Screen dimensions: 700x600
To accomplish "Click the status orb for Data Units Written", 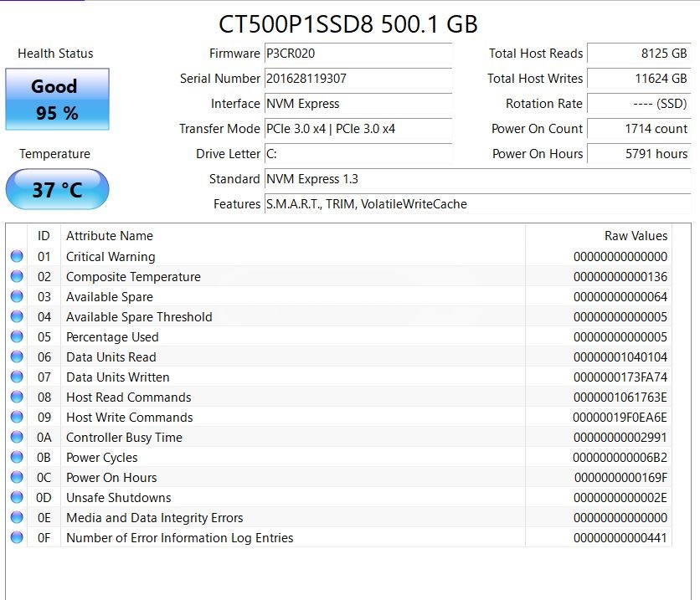I will (x=17, y=377).
